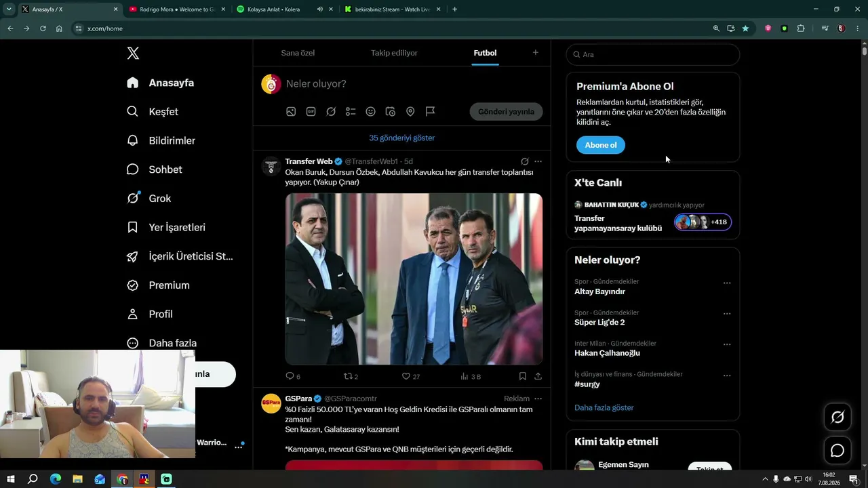Open Grok from the left sidebar
The height and width of the screenshot is (488, 868).
coord(149,199)
